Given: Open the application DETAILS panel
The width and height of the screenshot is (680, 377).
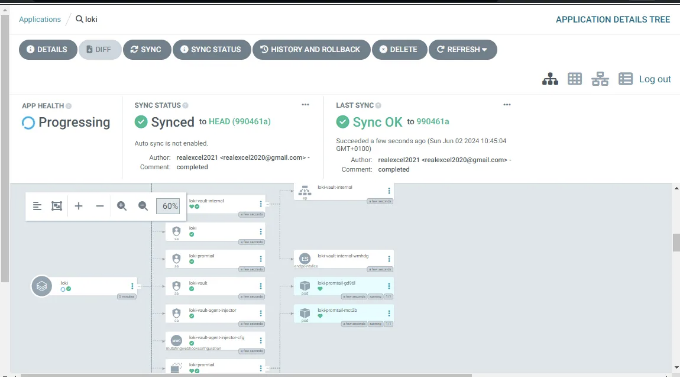Looking at the screenshot, I should [x=48, y=49].
